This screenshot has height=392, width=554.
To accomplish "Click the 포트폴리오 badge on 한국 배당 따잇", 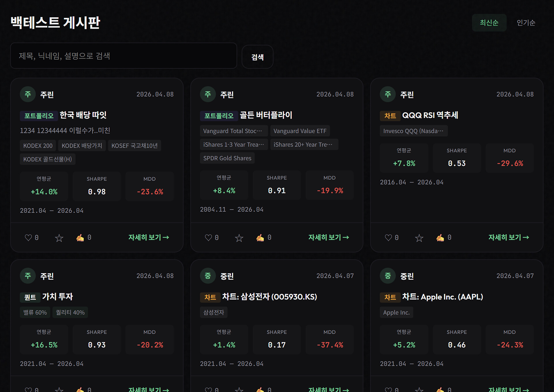I will click(39, 116).
